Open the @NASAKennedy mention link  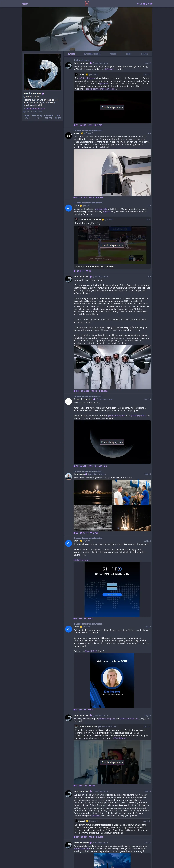coord(81,849)
